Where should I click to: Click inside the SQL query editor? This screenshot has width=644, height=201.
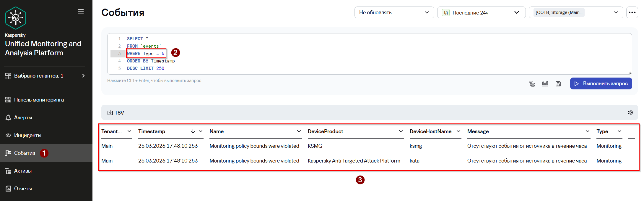[x=369, y=54]
